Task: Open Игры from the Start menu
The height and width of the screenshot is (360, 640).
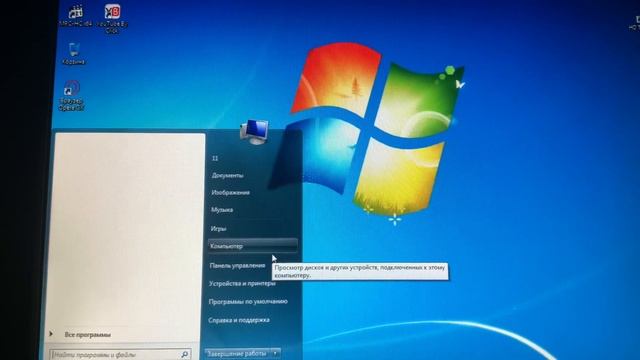Action: [218, 229]
